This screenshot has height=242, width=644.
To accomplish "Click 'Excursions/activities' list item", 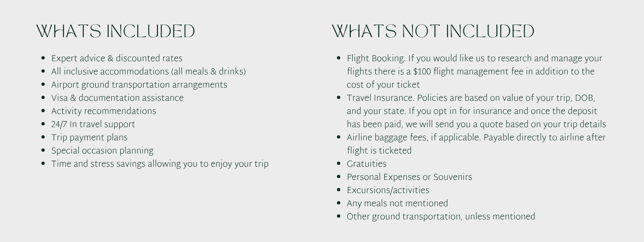I will (x=388, y=190).
